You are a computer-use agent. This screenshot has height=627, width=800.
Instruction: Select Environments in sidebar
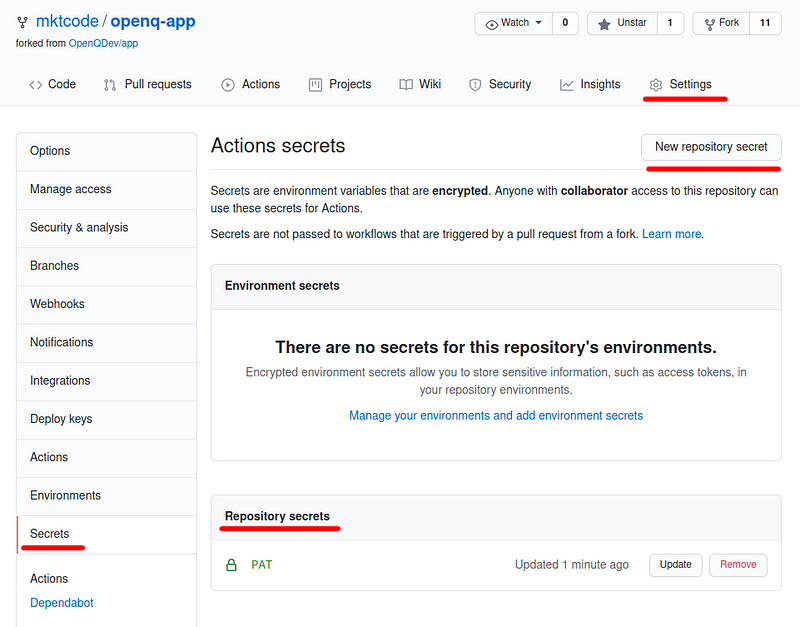107,496
